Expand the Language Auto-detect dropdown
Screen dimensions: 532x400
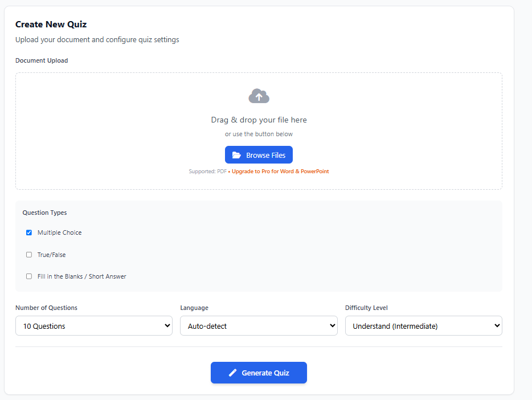coord(259,326)
